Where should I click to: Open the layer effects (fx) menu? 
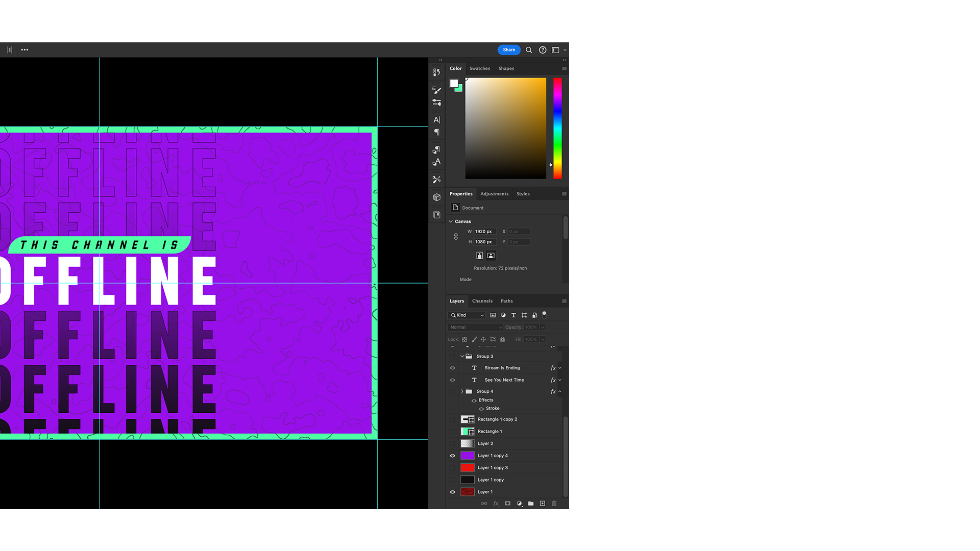(x=496, y=504)
